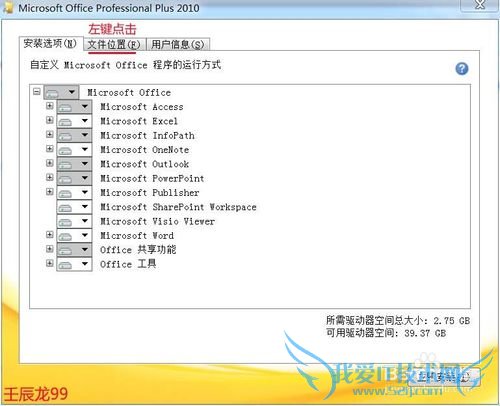Viewport: 500px width, 406px height.
Task: Select the Microsoft Publisher tree item
Action: (x=150, y=193)
